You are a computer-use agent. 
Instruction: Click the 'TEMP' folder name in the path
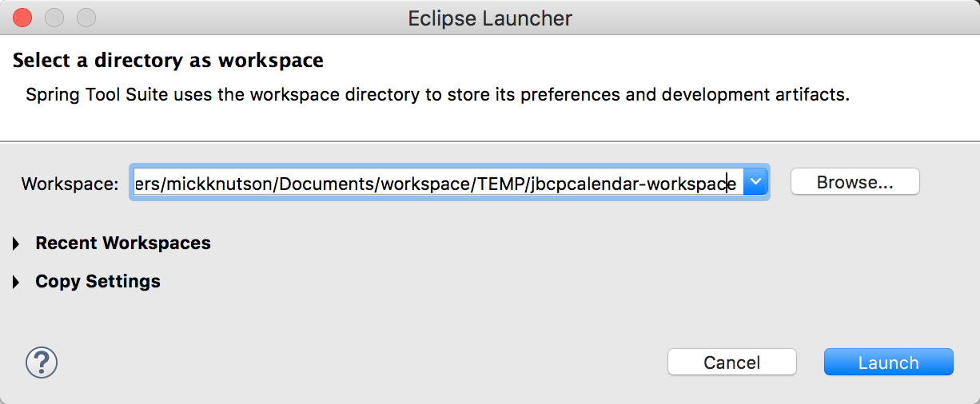click(x=500, y=184)
